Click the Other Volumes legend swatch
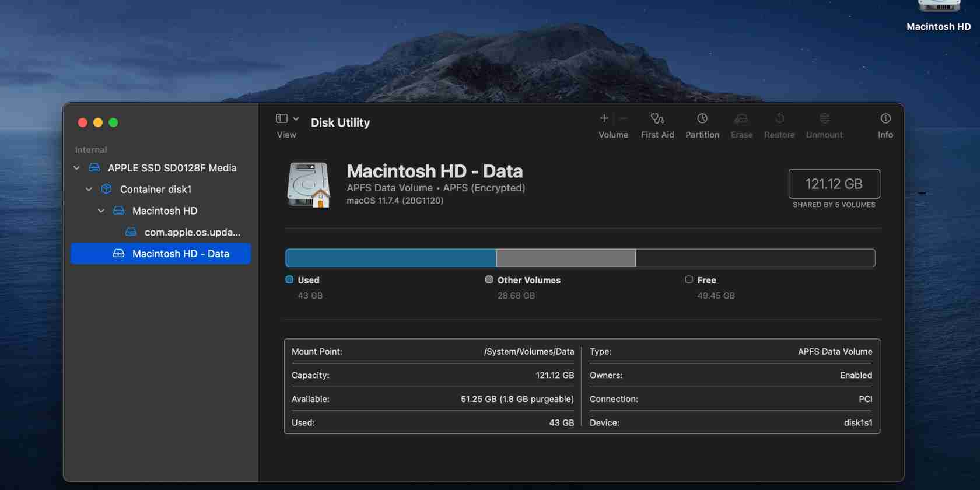 click(489, 279)
